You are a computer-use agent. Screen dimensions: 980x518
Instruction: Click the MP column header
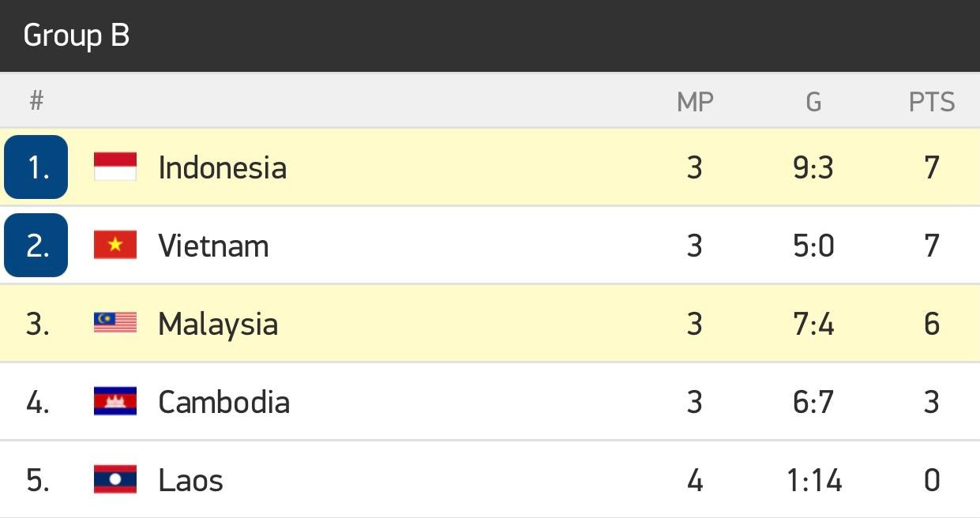695,102
